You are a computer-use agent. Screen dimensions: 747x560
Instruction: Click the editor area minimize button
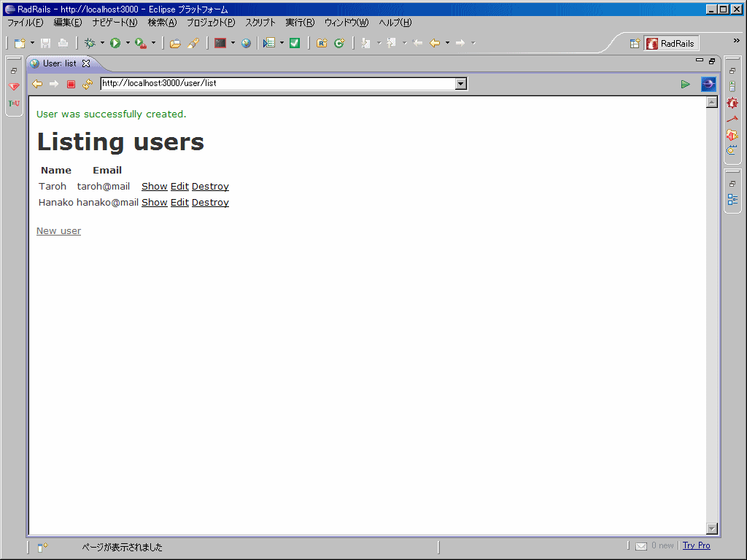[700, 61]
